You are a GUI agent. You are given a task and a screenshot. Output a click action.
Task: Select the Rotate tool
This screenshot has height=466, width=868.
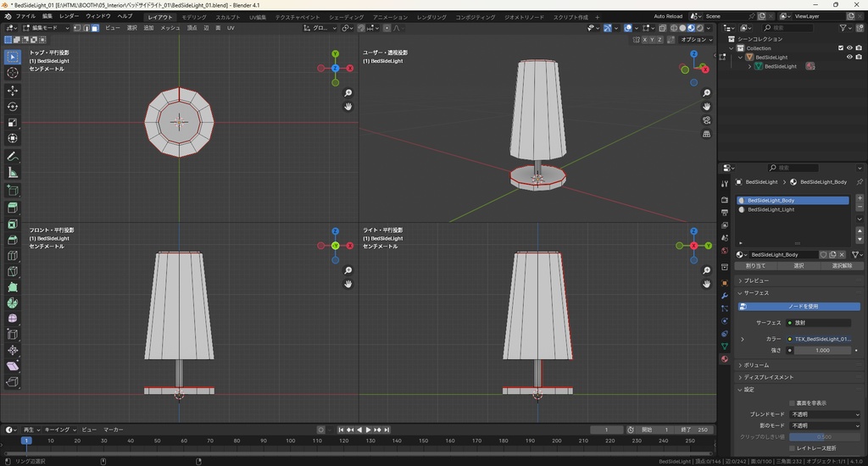[13, 107]
